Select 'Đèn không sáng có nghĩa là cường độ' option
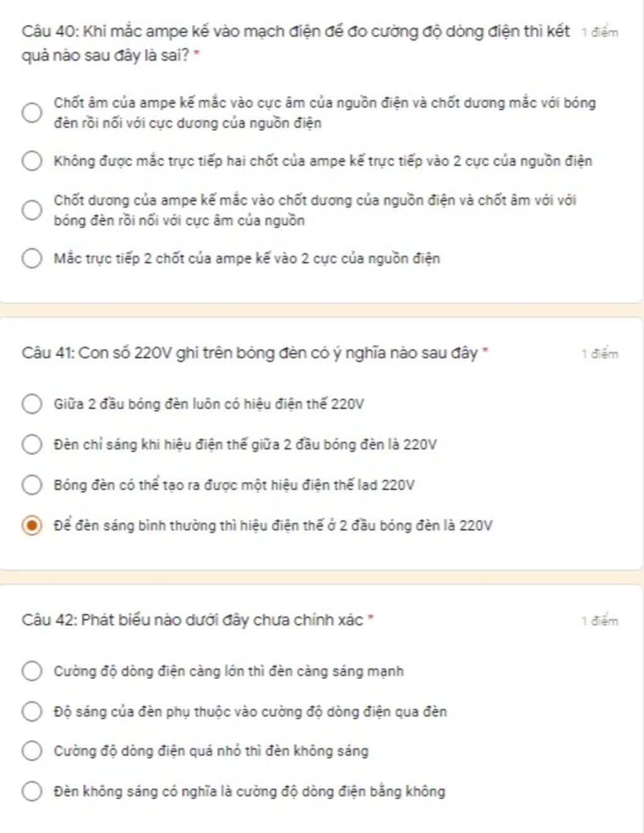The height and width of the screenshot is (833, 644). coord(31,791)
